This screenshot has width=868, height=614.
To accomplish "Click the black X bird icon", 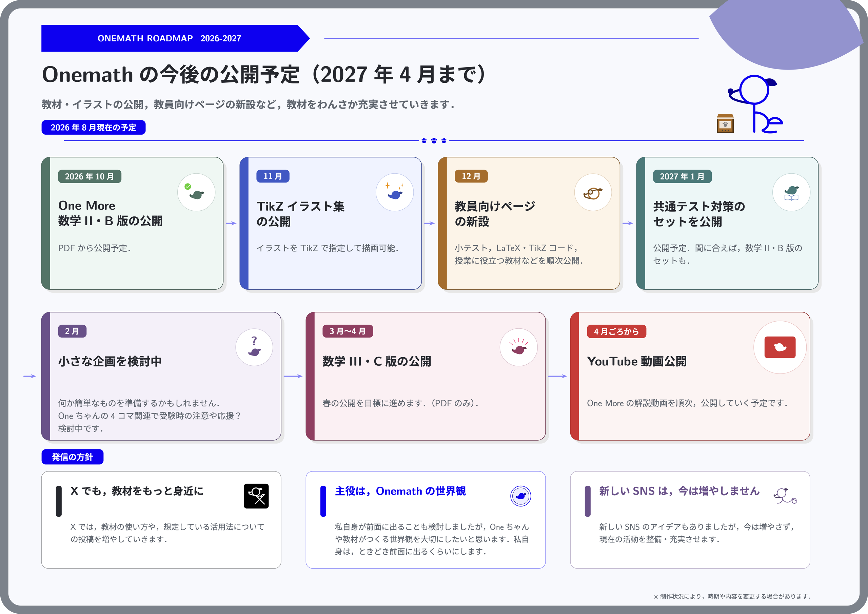I will point(256,496).
